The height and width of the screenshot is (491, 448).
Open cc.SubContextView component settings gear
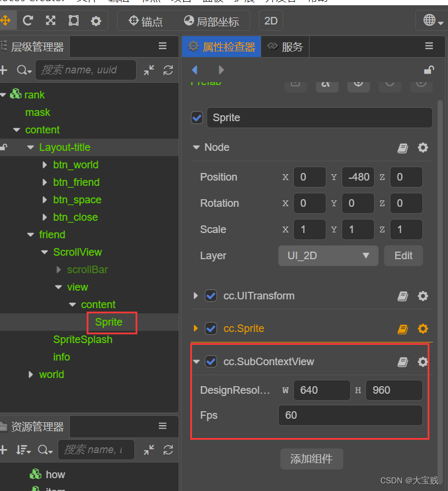[423, 362]
